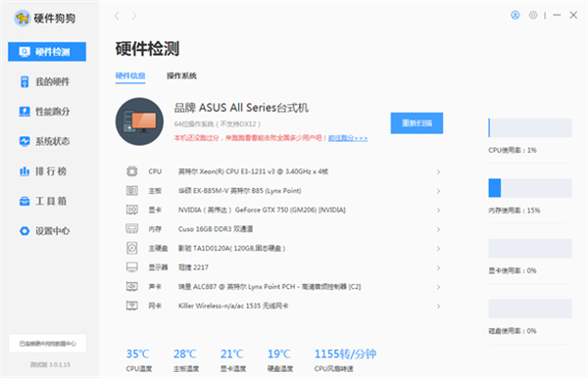Click the 网卡 network card icon
This screenshot has height=378, width=588.
[x=131, y=306]
